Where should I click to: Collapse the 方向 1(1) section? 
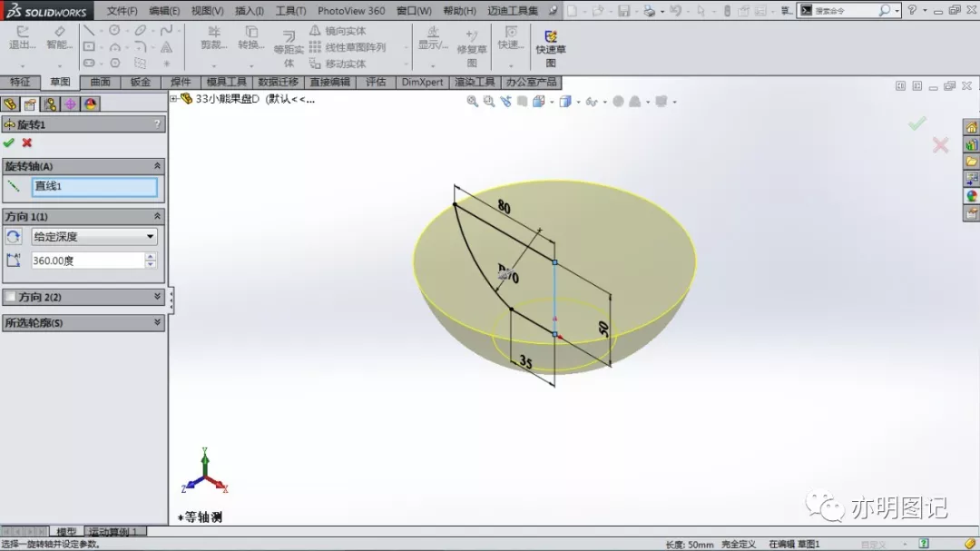157,216
